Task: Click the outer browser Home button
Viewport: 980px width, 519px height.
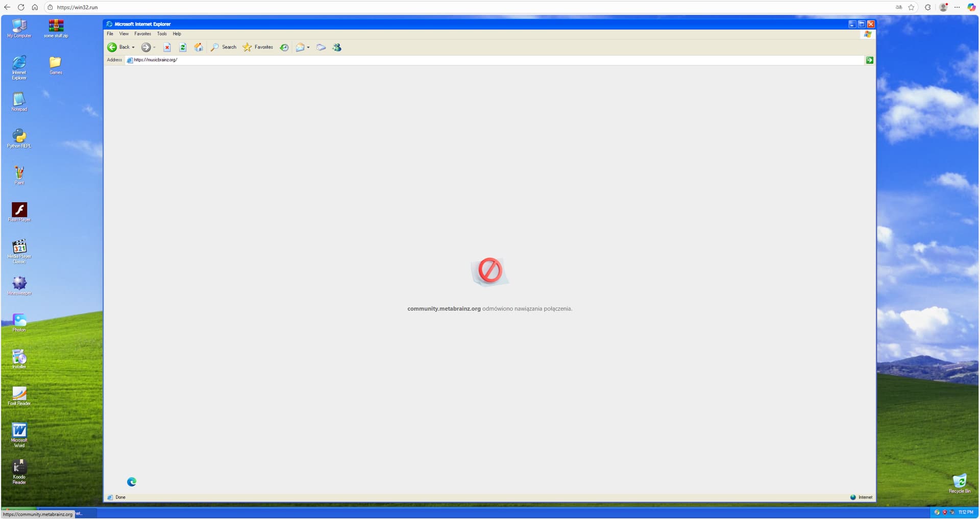Action: pyautogui.click(x=35, y=7)
